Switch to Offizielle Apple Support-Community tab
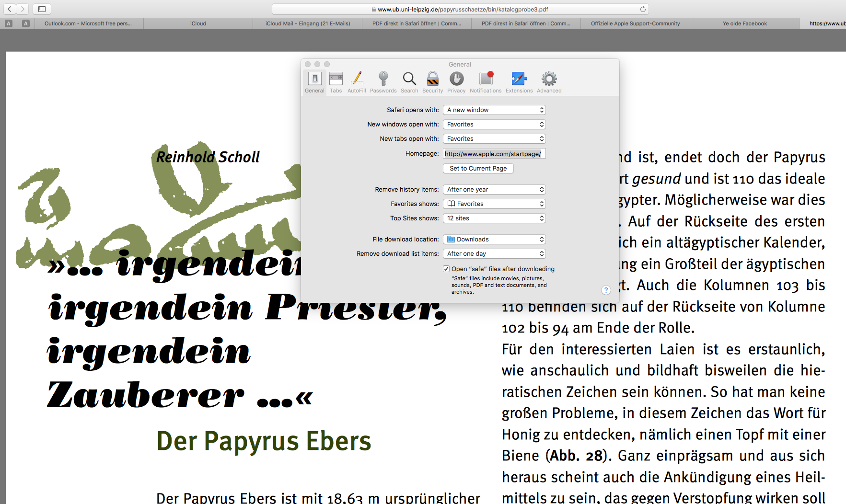This screenshot has width=846, height=504. click(x=635, y=23)
